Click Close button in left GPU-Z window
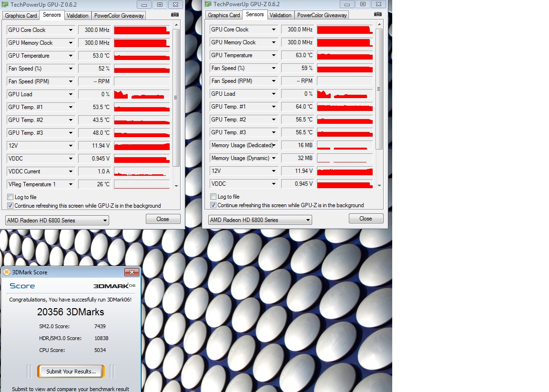This screenshot has width=549, height=392. pos(163,219)
